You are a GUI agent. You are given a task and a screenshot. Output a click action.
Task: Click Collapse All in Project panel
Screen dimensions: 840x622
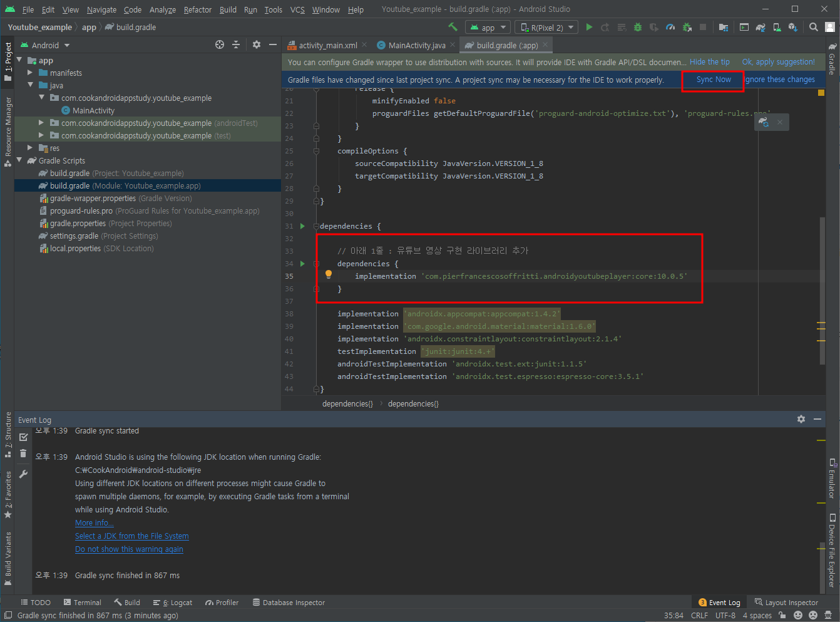[x=236, y=44]
